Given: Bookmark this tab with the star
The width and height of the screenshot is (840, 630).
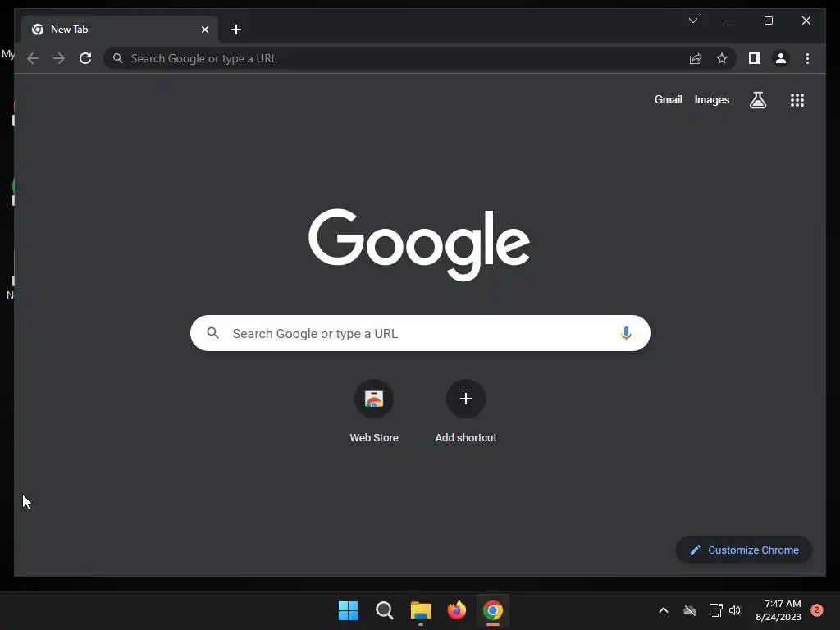Looking at the screenshot, I should 722,58.
